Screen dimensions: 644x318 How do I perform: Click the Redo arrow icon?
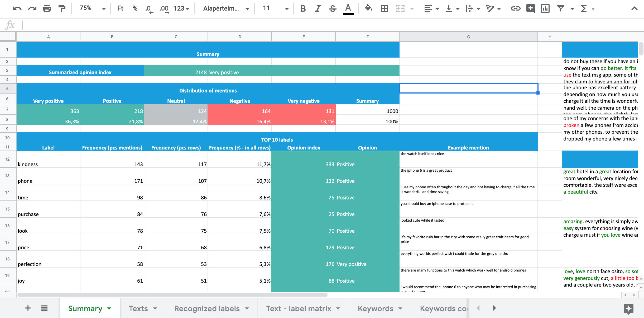pyautogui.click(x=32, y=8)
